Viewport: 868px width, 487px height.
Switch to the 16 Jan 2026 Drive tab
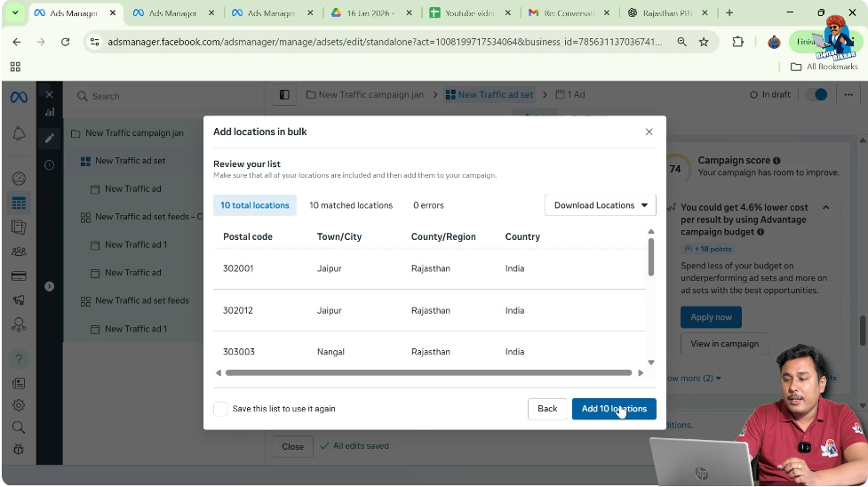(370, 12)
